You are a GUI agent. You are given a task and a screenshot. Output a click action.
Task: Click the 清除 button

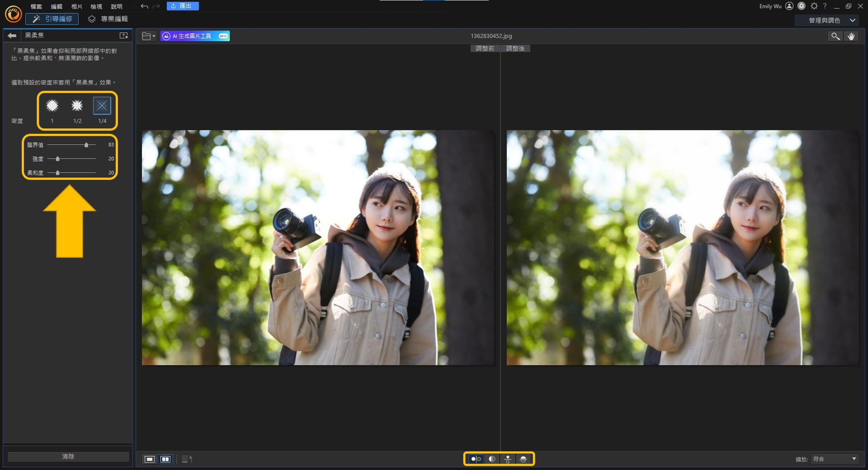[x=68, y=456]
